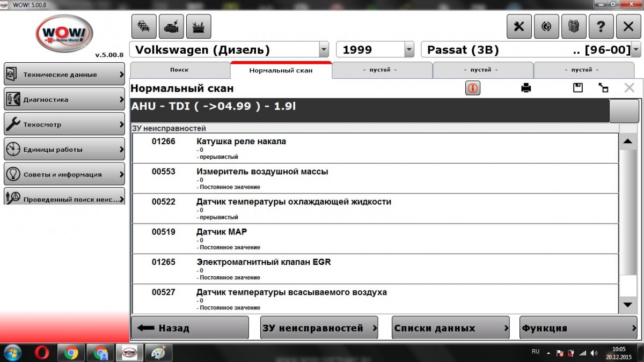This screenshot has height=362, width=644.
Task: Open Paint from the taskbar
Action: point(158,353)
